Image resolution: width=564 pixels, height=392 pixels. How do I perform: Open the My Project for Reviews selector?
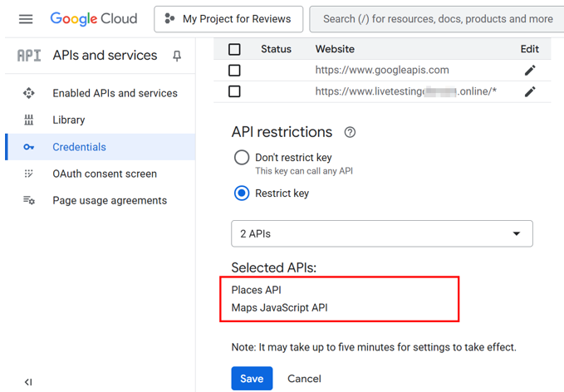click(x=228, y=19)
